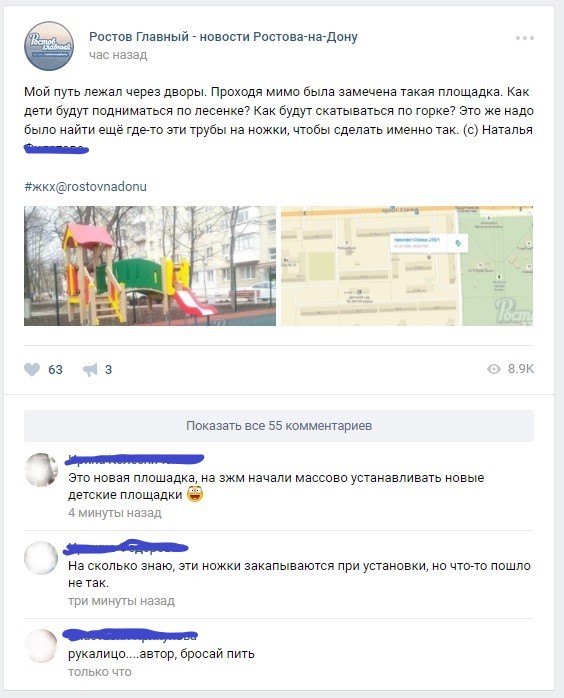Open the playground photo thumbnail
This screenshot has width=564, height=698.
point(150,266)
